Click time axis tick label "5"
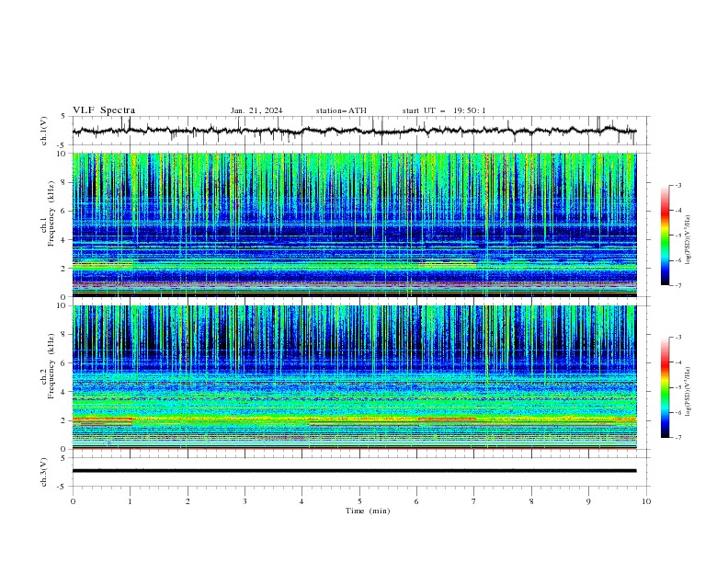 [x=359, y=501]
